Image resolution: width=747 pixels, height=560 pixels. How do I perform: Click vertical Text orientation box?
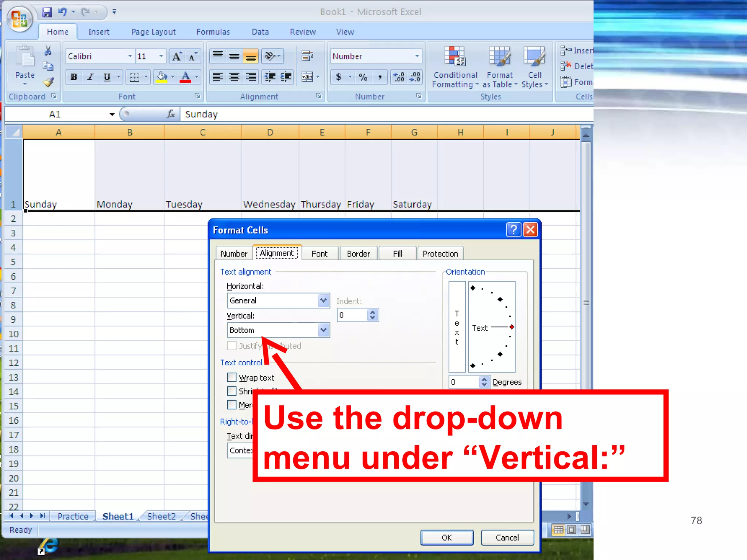coord(457,326)
